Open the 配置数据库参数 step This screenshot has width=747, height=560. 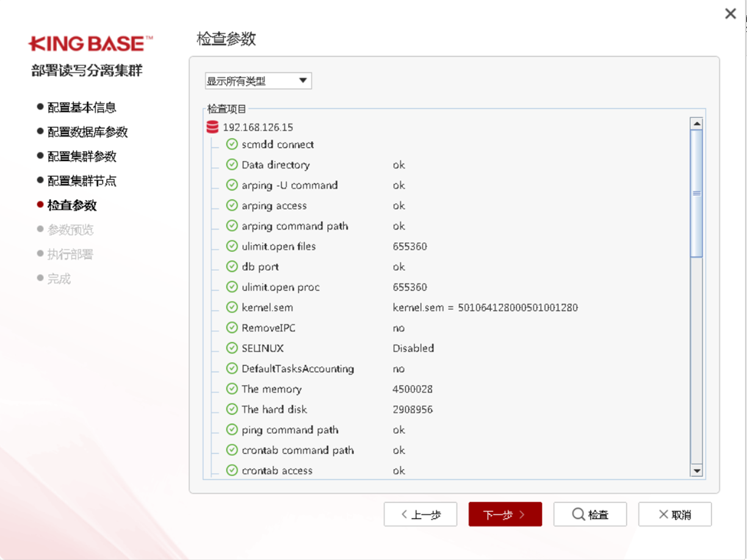(x=88, y=132)
